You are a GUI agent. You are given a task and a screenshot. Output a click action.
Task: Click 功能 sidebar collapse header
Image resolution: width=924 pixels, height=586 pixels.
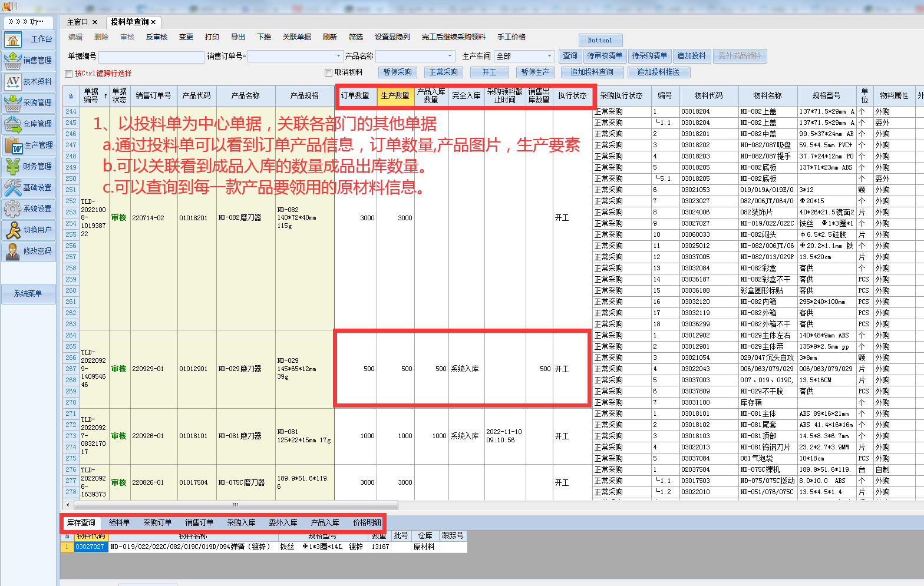[x=28, y=22]
